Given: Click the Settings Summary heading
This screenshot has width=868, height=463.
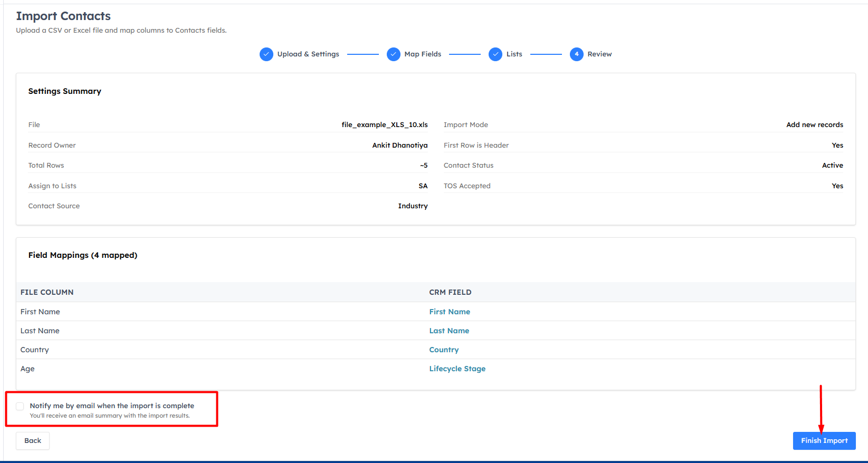Looking at the screenshot, I should click(x=65, y=91).
